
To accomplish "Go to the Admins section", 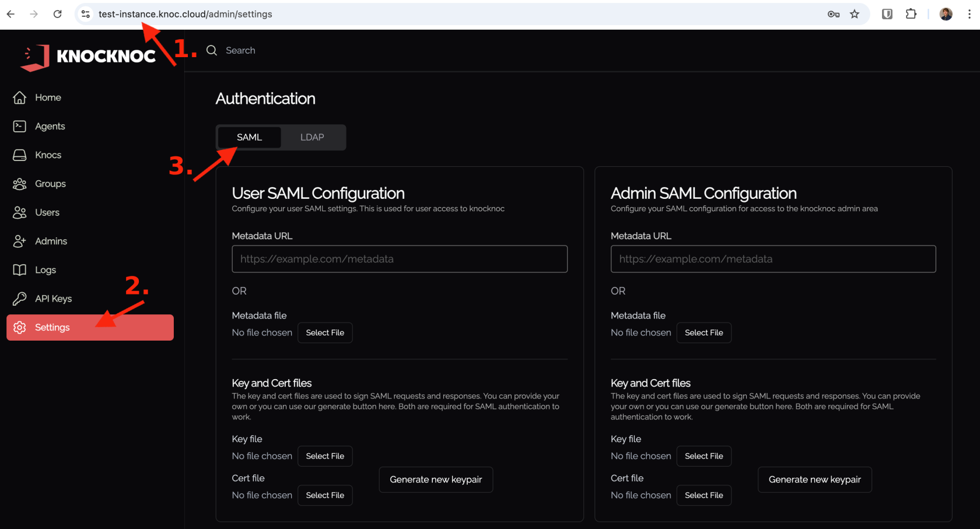I will (51, 241).
